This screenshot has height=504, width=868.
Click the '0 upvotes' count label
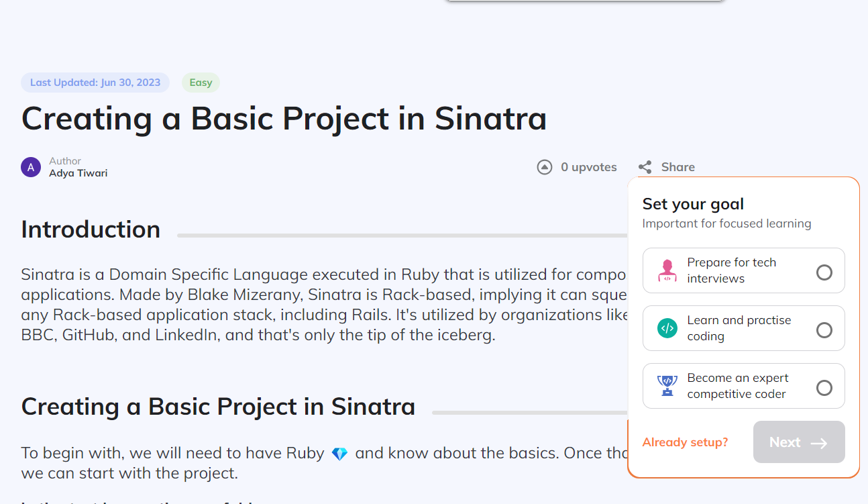pos(588,167)
